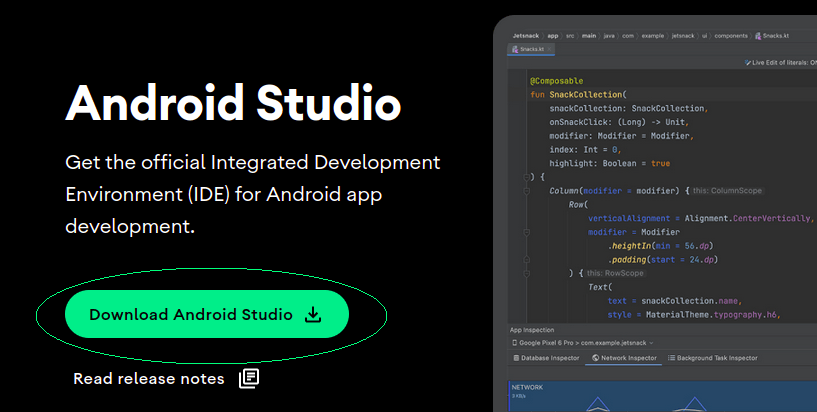Click the Jetsnack project root breadcrumb
Screen dimensions: 817x412
click(526, 36)
